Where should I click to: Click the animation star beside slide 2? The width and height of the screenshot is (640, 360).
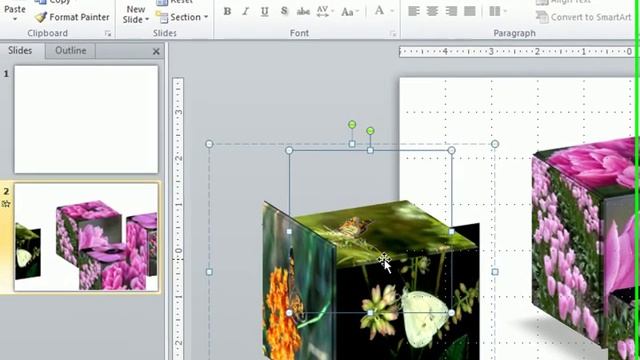[6, 204]
